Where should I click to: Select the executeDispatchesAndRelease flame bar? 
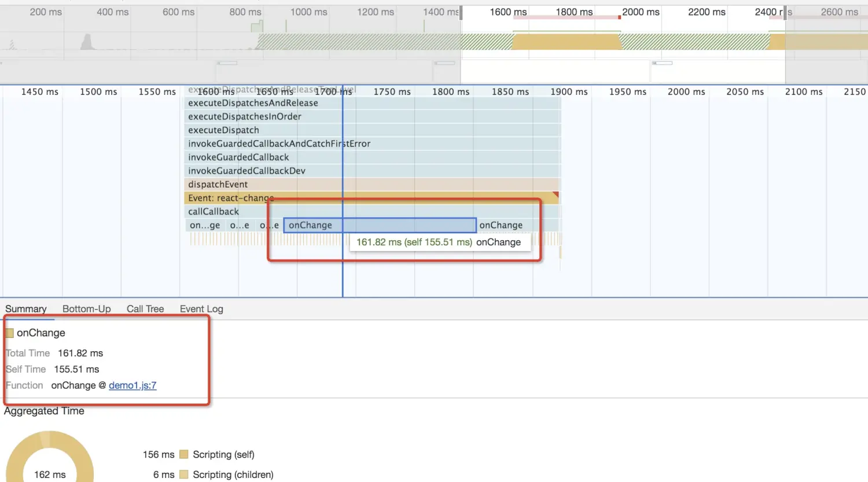click(372, 103)
